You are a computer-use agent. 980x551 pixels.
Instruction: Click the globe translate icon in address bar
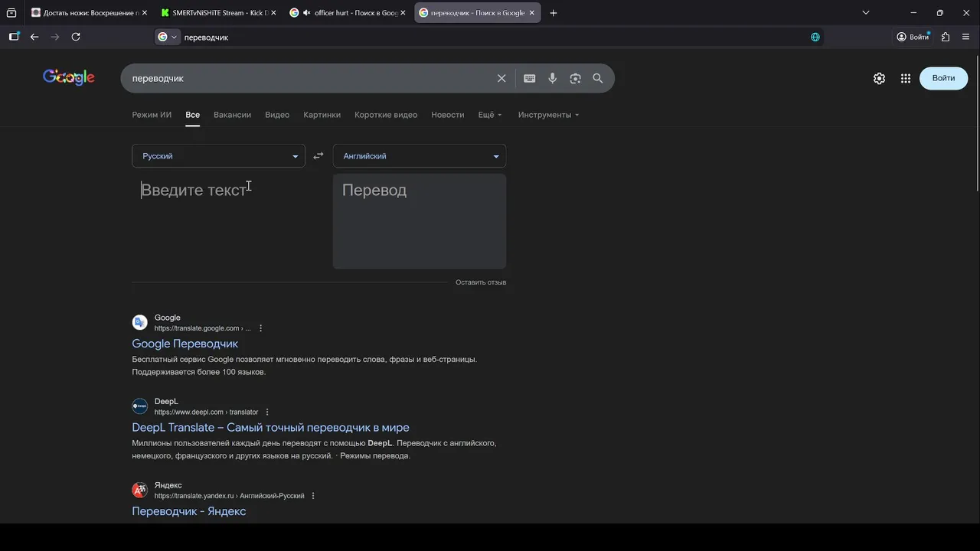(815, 37)
